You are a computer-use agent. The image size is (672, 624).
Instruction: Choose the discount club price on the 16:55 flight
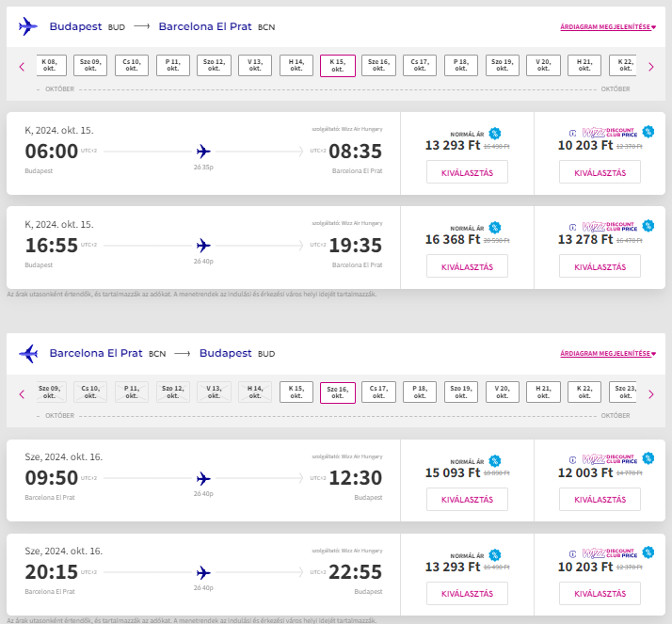point(600,266)
